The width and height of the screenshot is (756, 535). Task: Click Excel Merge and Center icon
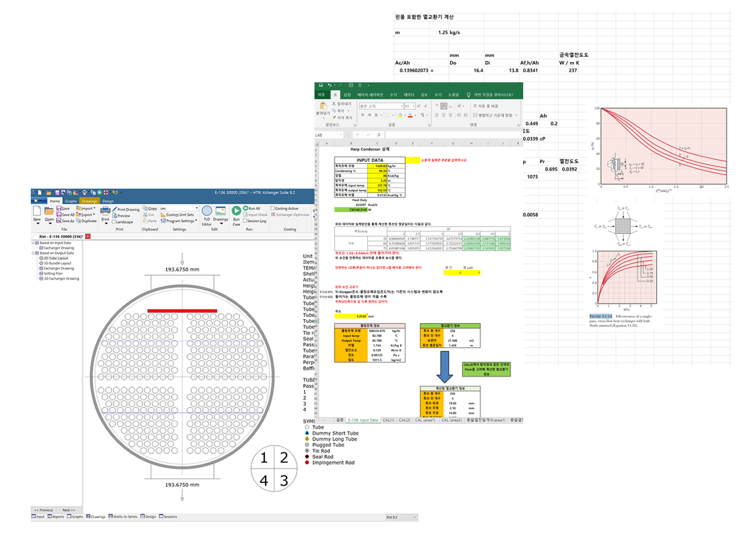tap(476, 116)
